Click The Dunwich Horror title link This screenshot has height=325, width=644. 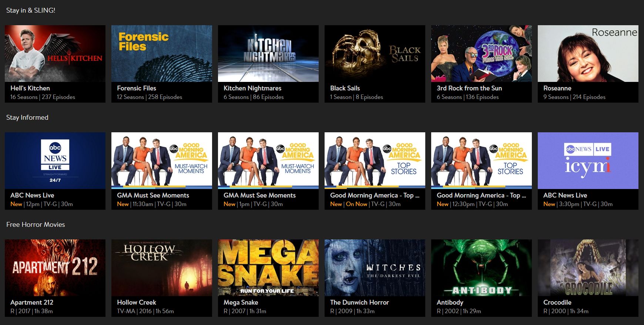(x=359, y=302)
